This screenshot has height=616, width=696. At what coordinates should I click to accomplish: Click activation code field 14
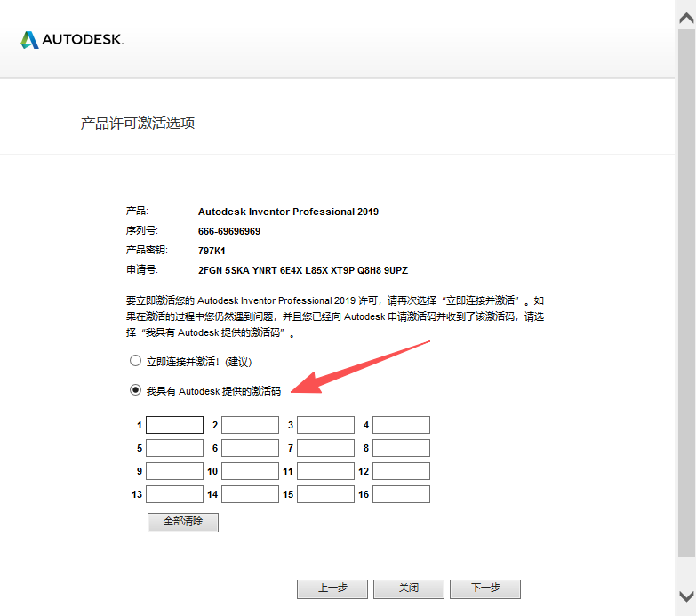pos(250,494)
